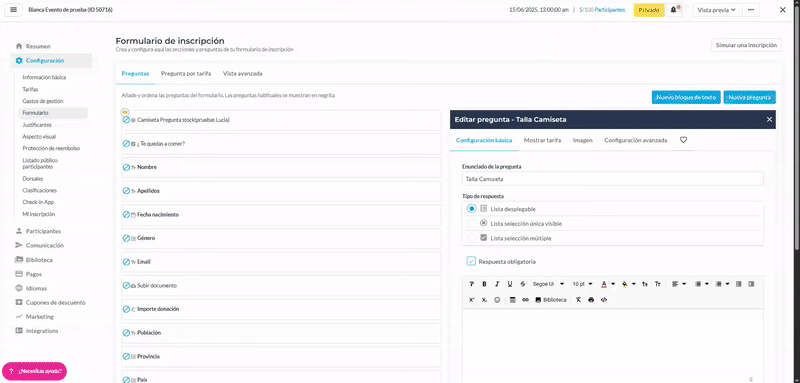
Task: Clear formatting in the editor
Action: tap(579, 300)
